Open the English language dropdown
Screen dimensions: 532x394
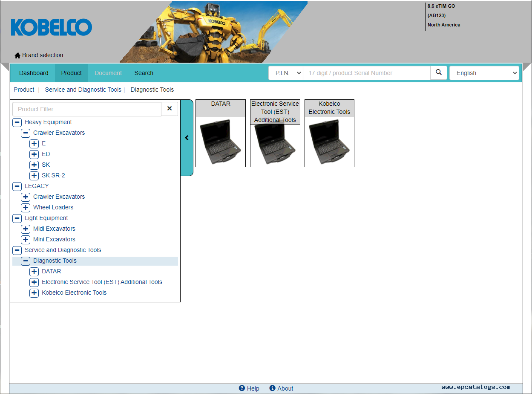(484, 73)
